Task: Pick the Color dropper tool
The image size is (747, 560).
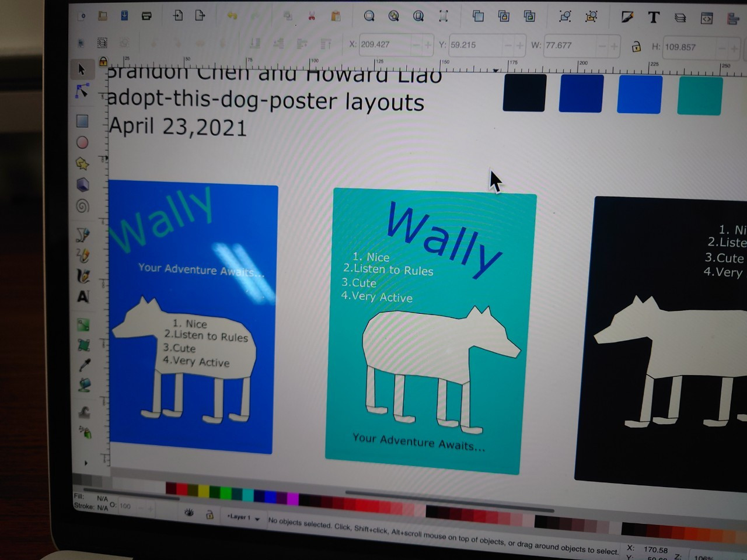Action: tap(85, 365)
